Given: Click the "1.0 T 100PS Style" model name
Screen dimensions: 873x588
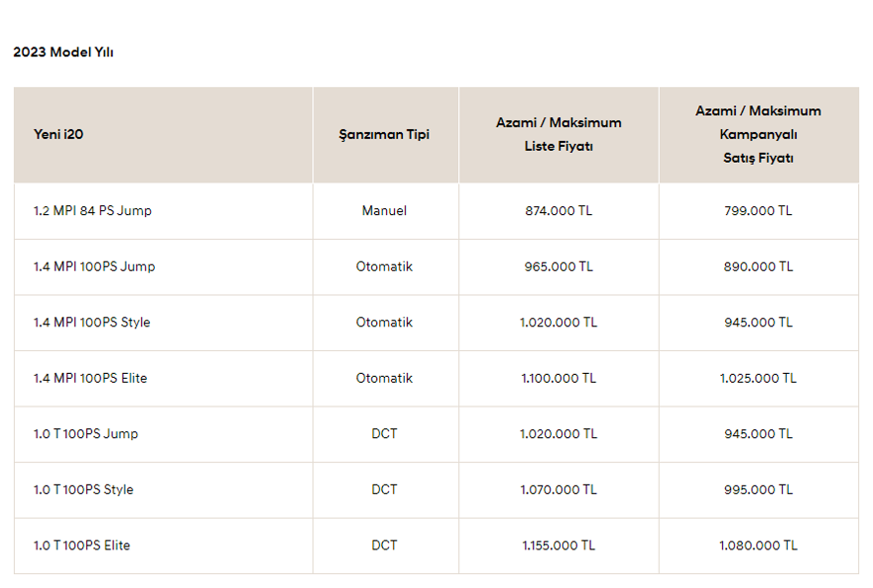Looking at the screenshot, I should click(84, 490).
